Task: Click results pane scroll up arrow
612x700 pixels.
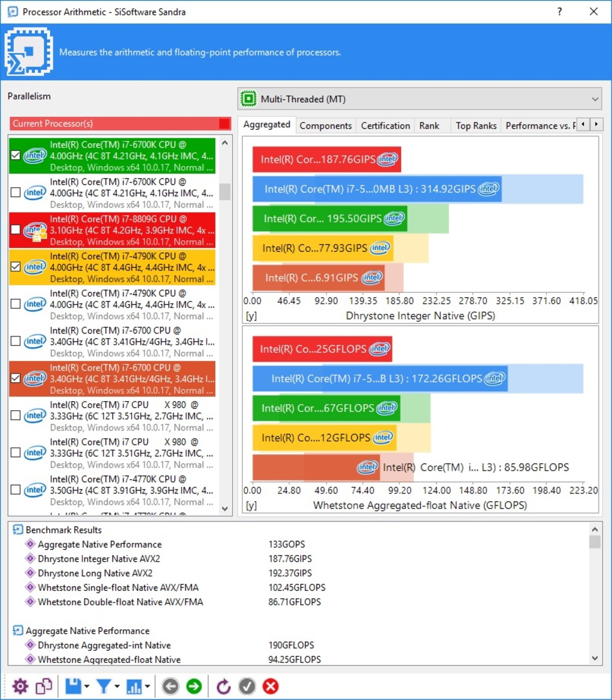Action: click(595, 529)
